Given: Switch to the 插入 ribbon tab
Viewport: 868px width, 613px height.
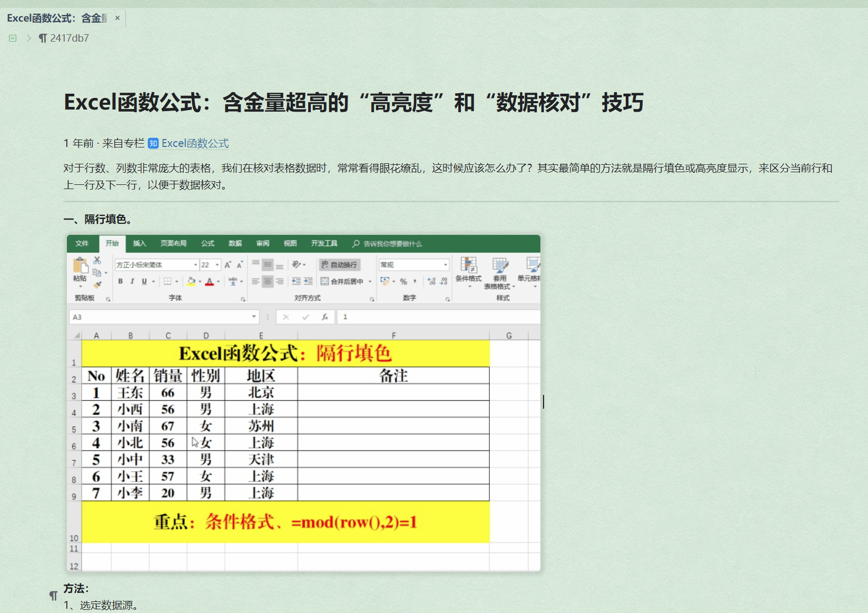Looking at the screenshot, I should pos(139,243).
